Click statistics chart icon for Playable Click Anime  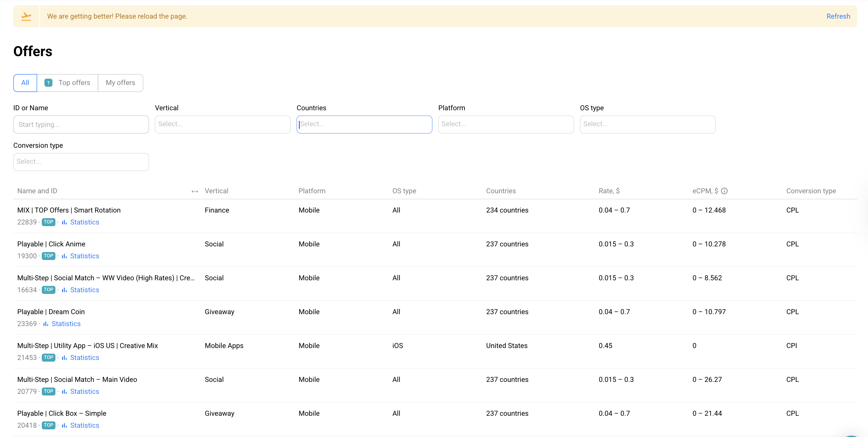coord(64,256)
